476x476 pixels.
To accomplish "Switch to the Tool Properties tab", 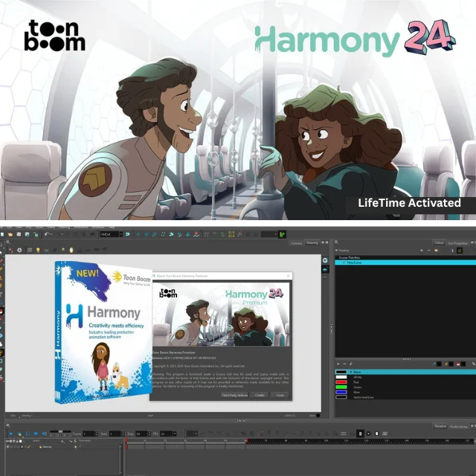I will click(x=457, y=243).
